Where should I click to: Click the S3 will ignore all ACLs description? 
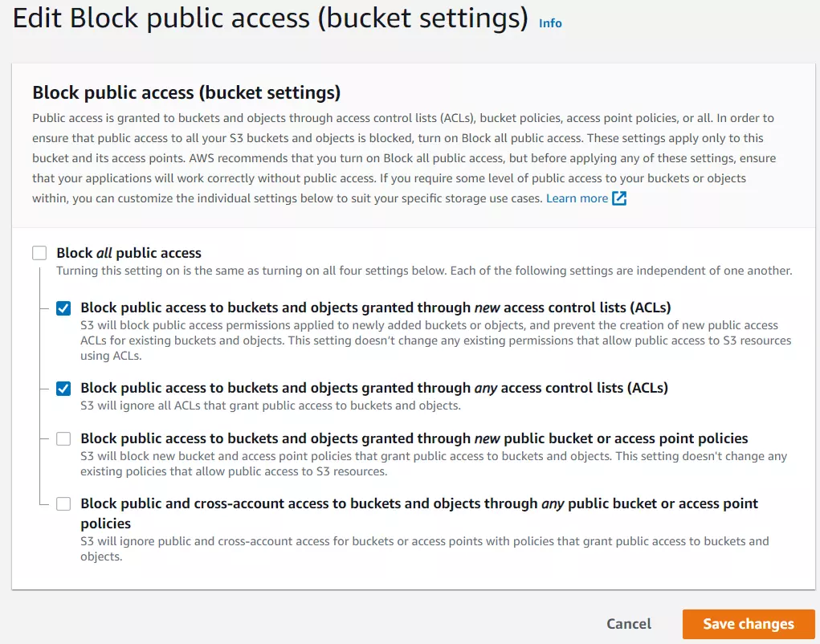click(x=271, y=406)
